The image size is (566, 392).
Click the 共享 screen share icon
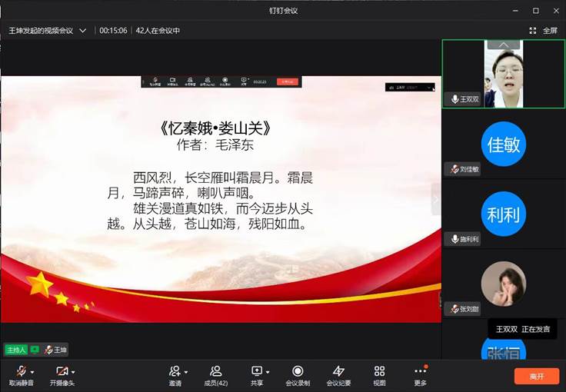tap(257, 371)
